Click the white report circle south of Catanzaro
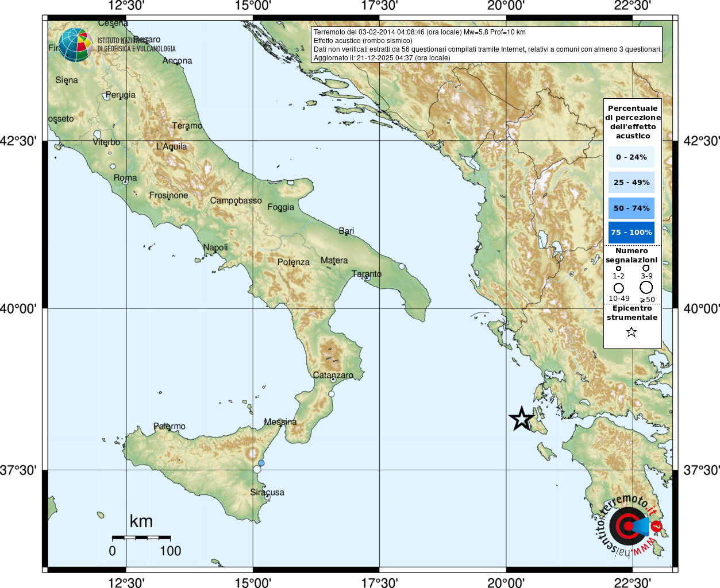Viewport: 720px width, 588px height. coord(331,394)
